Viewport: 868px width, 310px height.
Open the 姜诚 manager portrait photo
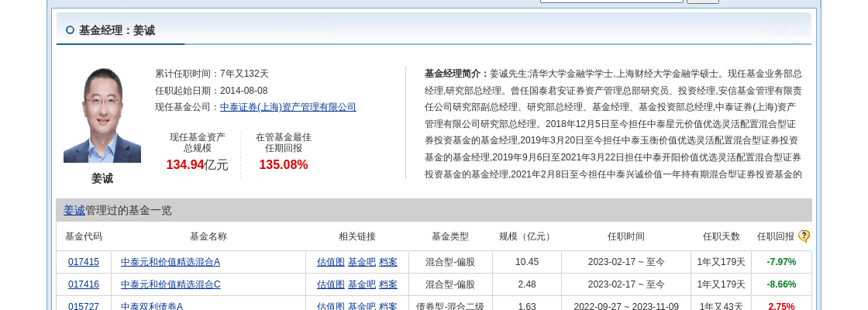102,115
